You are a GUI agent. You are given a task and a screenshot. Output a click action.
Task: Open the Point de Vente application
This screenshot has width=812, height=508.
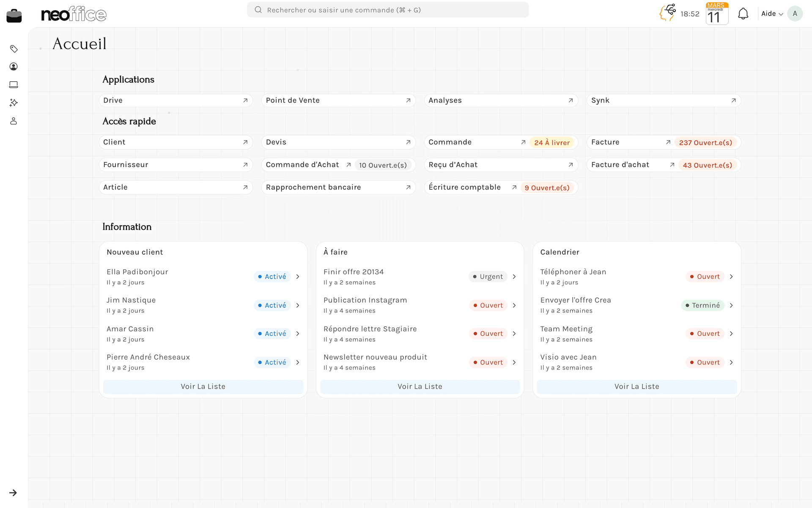pos(338,100)
